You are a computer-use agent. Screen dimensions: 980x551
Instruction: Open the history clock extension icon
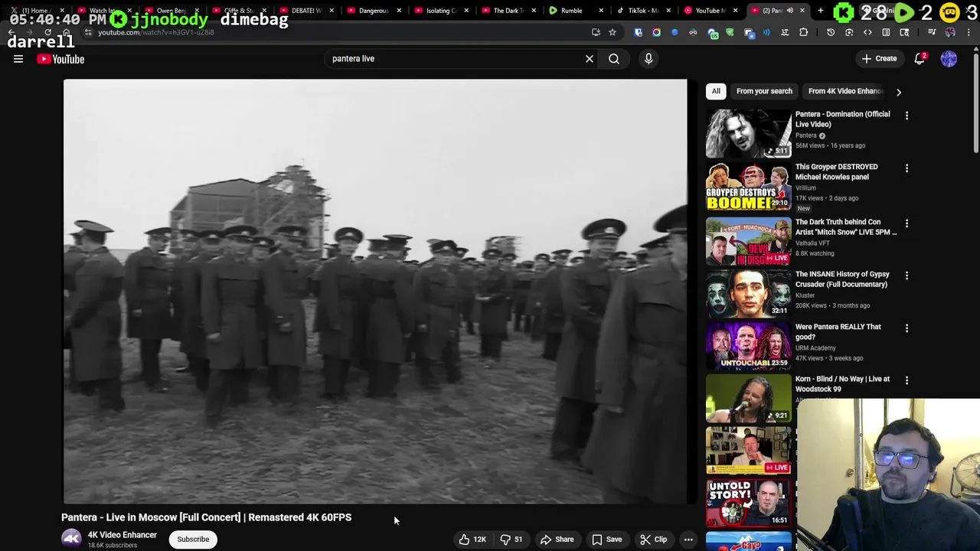pos(831,32)
